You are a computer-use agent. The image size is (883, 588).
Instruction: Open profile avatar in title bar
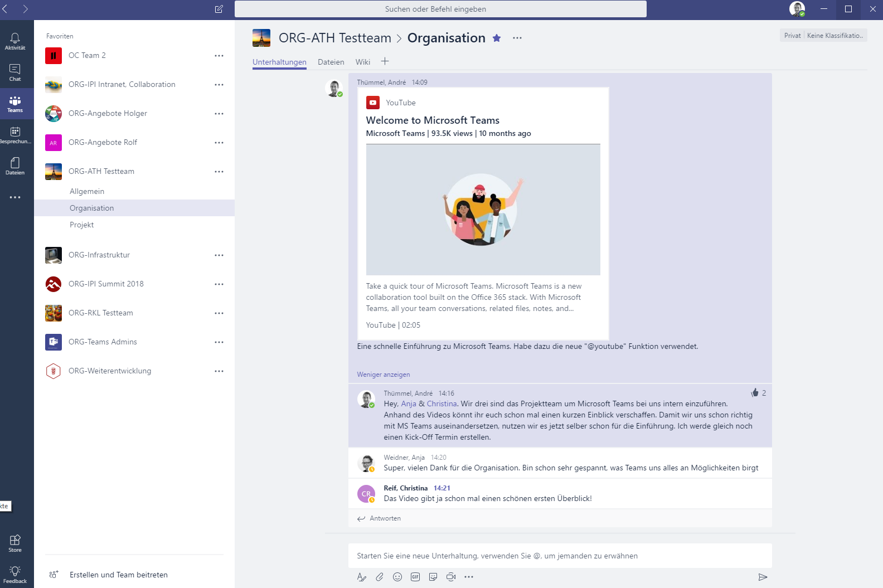click(797, 9)
